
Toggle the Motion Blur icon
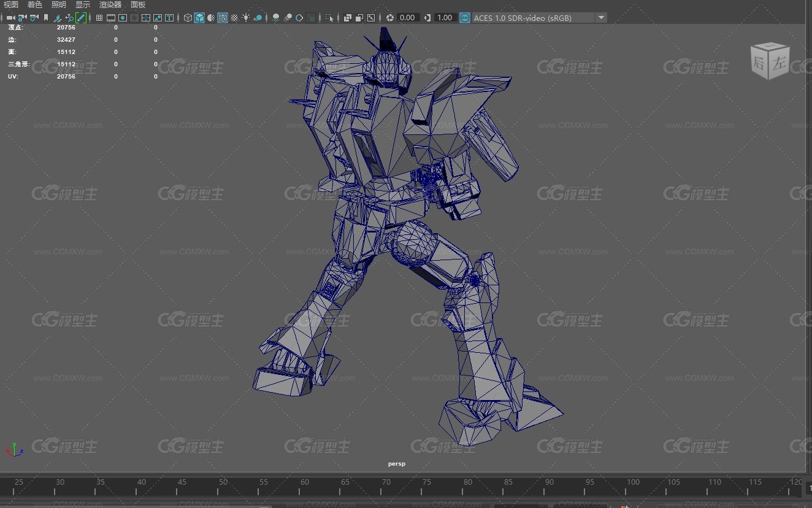288,18
